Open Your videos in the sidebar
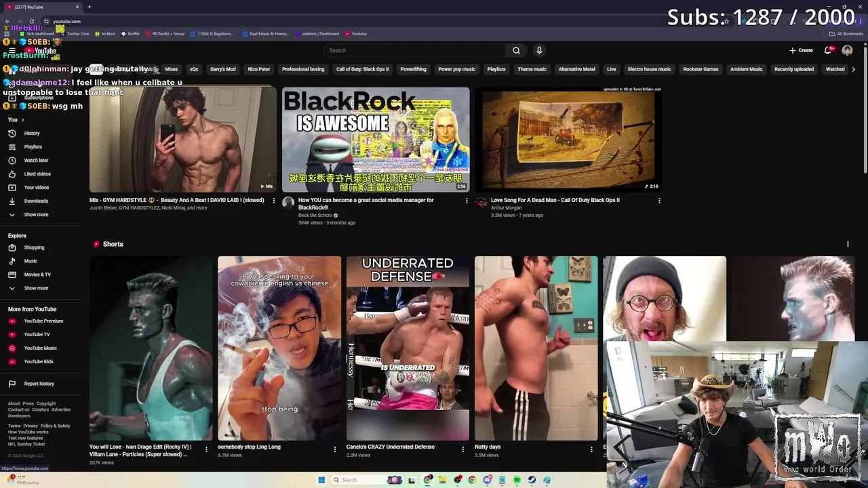 42,188
